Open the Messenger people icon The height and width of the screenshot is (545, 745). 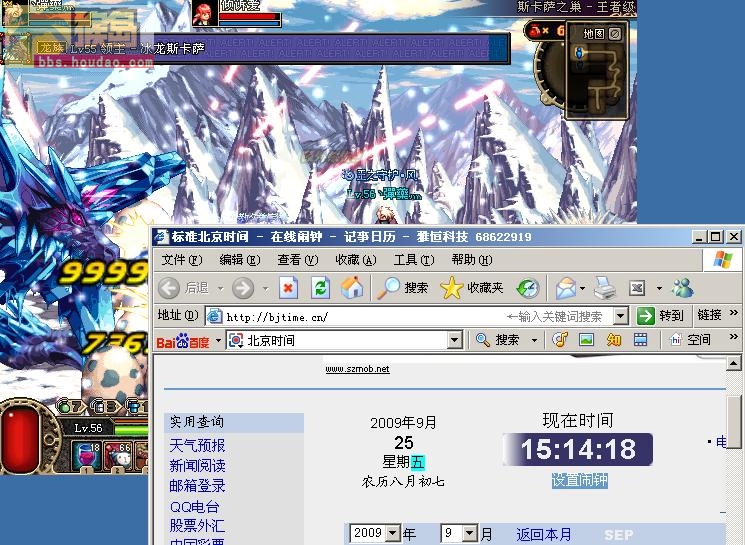(683, 288)
